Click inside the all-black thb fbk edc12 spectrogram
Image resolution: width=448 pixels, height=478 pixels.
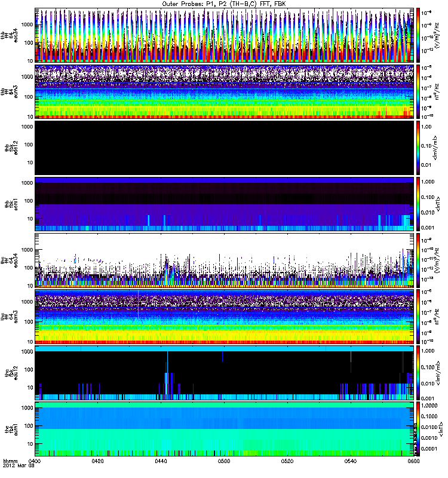(224, 148)
